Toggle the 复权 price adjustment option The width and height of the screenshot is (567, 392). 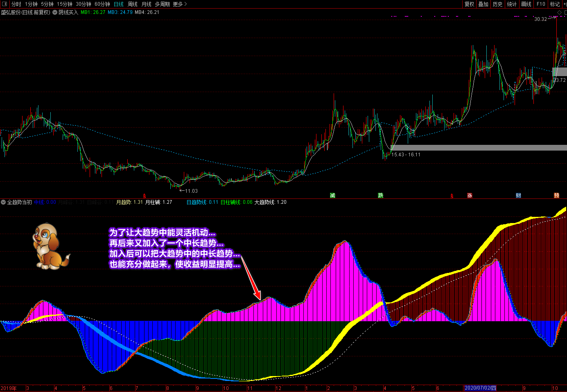tap(469, 4)
